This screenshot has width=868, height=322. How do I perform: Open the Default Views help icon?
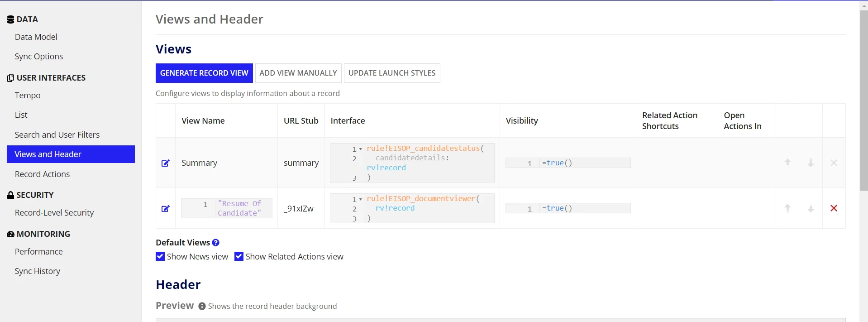pos(216,242)
